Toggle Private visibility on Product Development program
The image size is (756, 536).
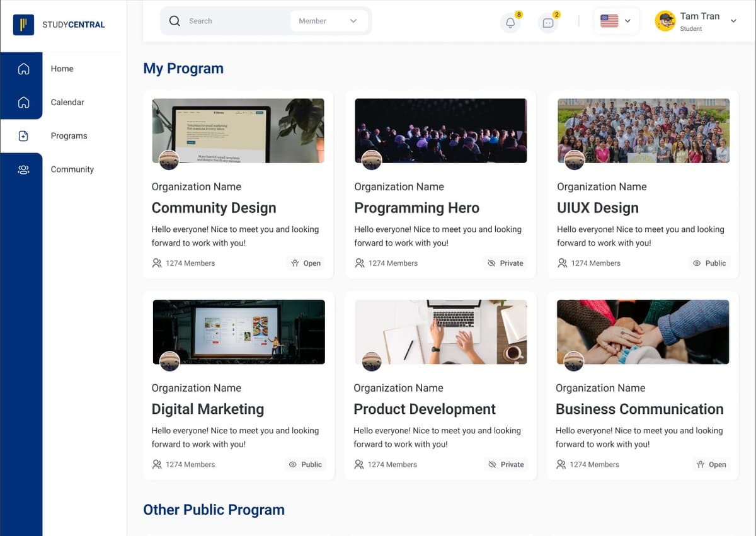tap(506, 464)
